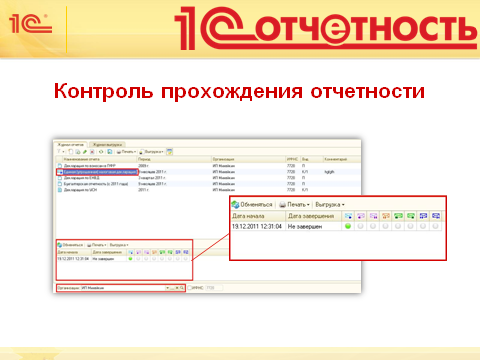Screen dimensions: 480x360
Task: Click the last grey status circle in the enlarged row
Action: (x=435, y=226)
